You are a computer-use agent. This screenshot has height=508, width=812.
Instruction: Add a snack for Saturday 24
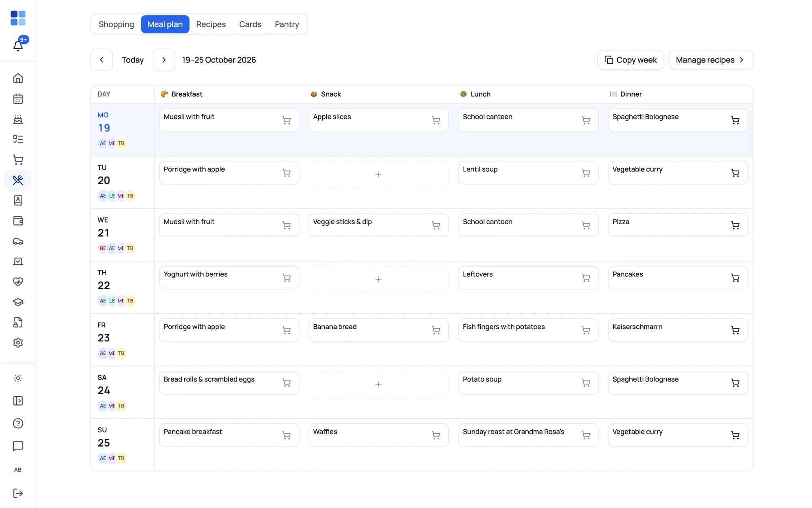point(378,384)
